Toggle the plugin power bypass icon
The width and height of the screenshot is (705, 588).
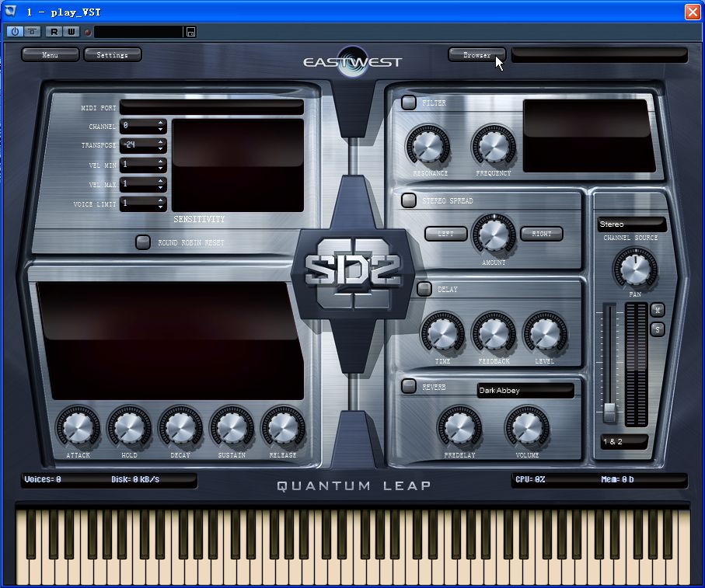[15, 31]
